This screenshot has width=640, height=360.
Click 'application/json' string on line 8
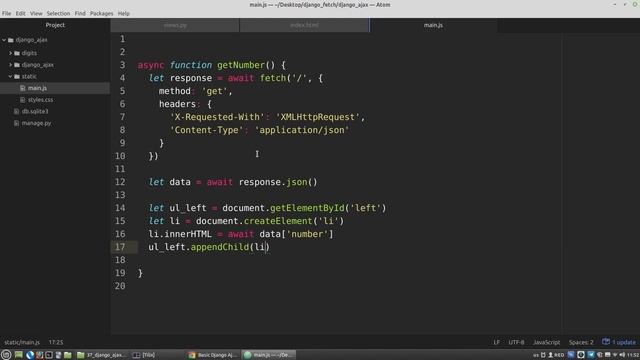302,130
